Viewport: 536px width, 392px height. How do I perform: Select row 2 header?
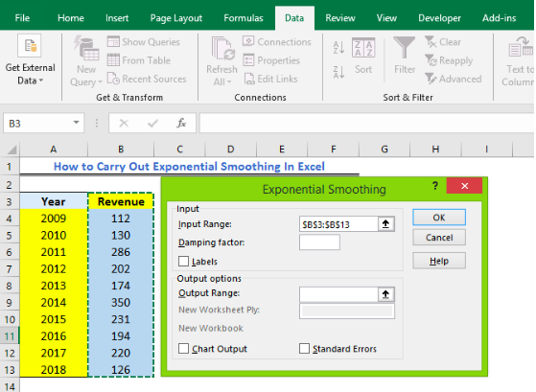[x=10, y=185]
